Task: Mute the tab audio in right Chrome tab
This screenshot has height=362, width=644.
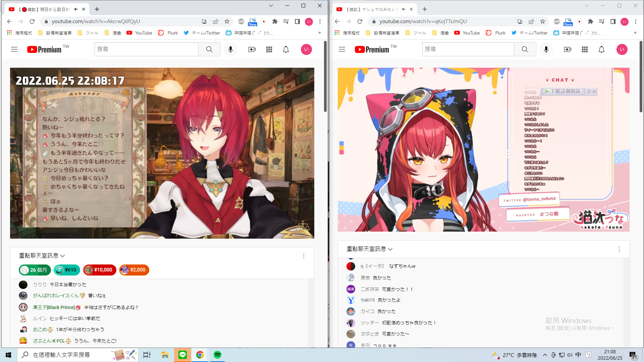Action: [404, 9]
